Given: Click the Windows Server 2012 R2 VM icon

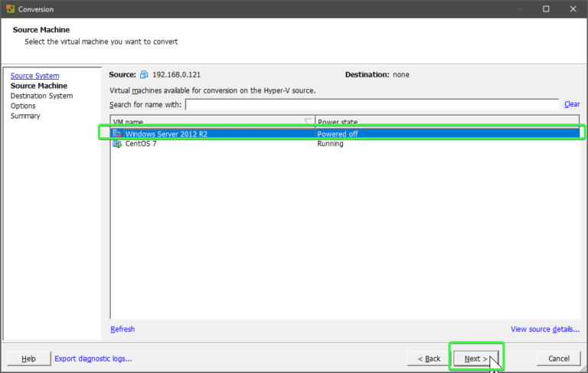Looking at the screenshot, I should (117, 134).
